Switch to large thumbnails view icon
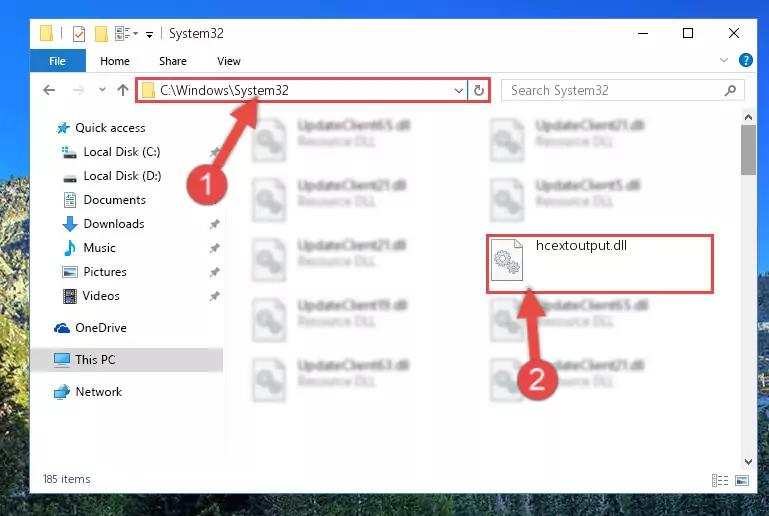Image resolution: width=769 pixels, height=516 pixels. click(x=742, y=480)
